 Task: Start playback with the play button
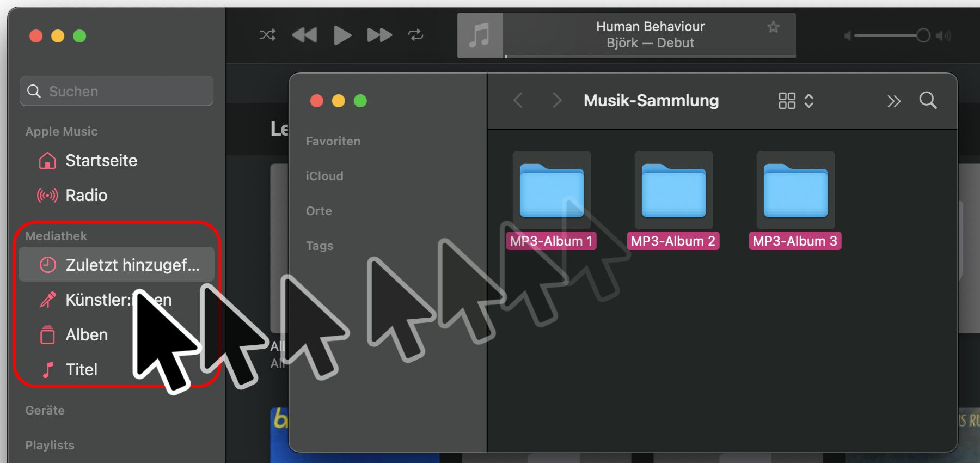(x=342, y=35)
